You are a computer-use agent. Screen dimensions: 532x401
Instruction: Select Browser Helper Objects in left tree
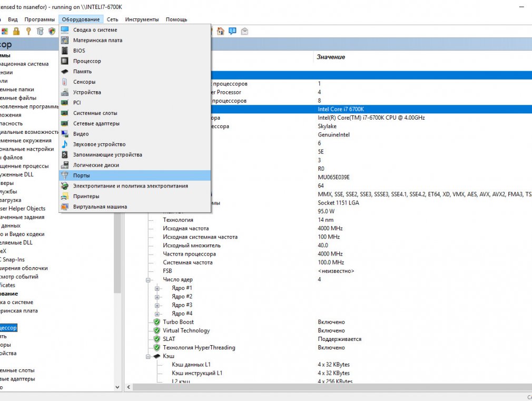pyautogui.click(x=23, y=209)
